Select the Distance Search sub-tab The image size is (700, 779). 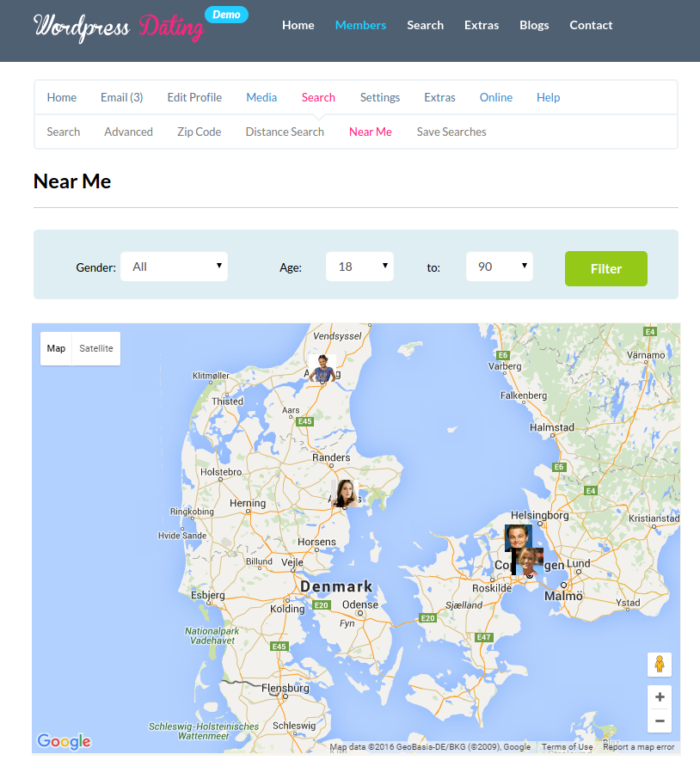285,132
